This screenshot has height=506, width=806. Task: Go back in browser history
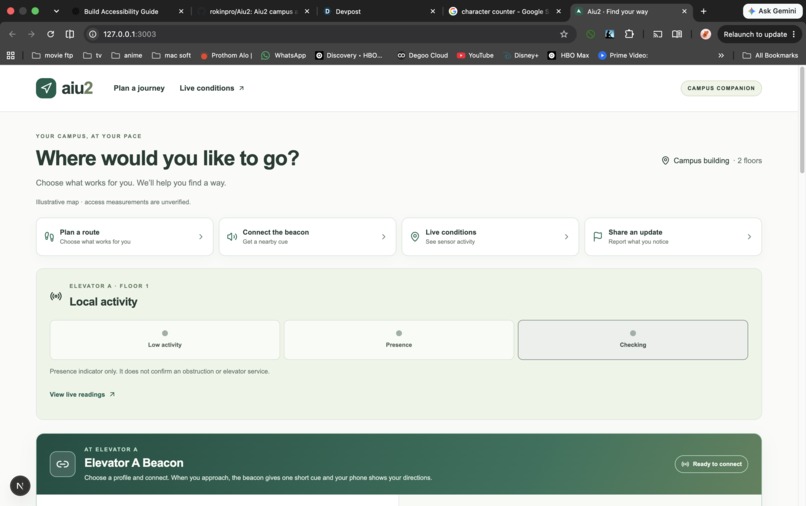click(12, 34)
